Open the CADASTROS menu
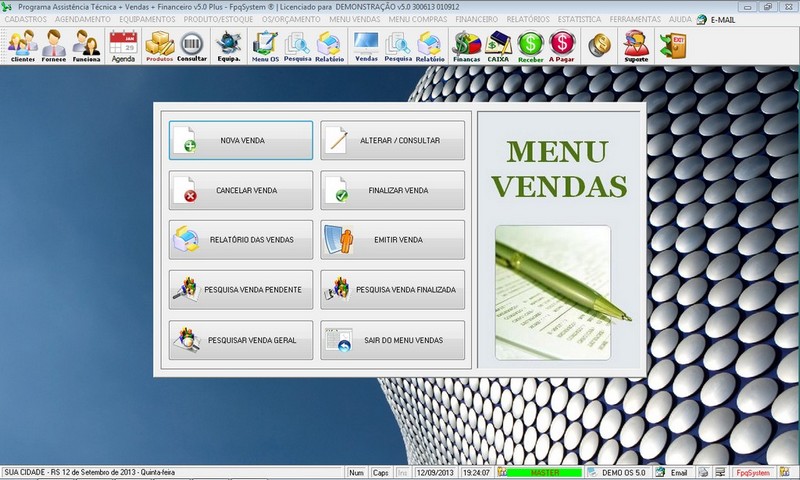This screenshot has width=800, height=480. (26, 19)
